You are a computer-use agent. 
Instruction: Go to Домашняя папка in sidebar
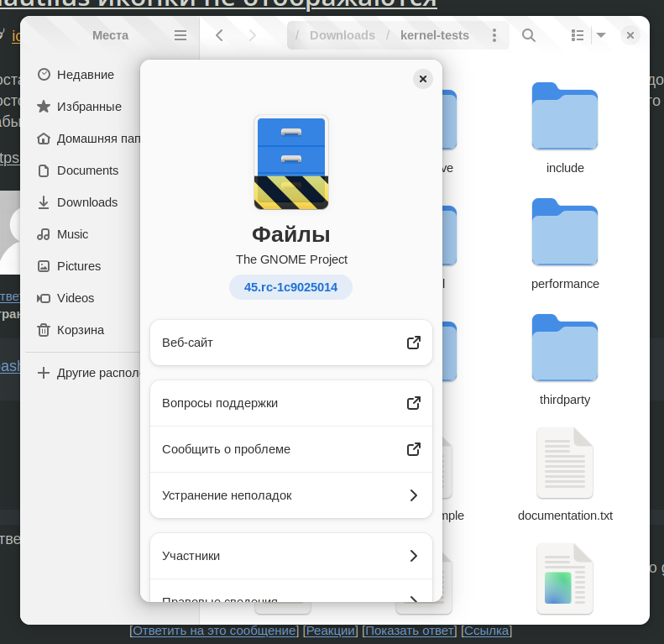pyautogui.click(x=85, y=139)
